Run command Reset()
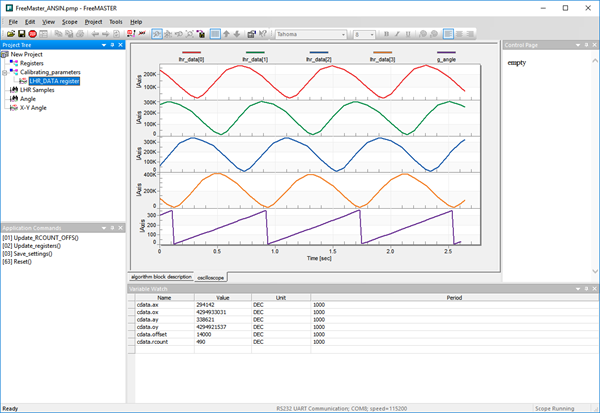The height and width of the screenshot is (413, 600). coord(17,262)
